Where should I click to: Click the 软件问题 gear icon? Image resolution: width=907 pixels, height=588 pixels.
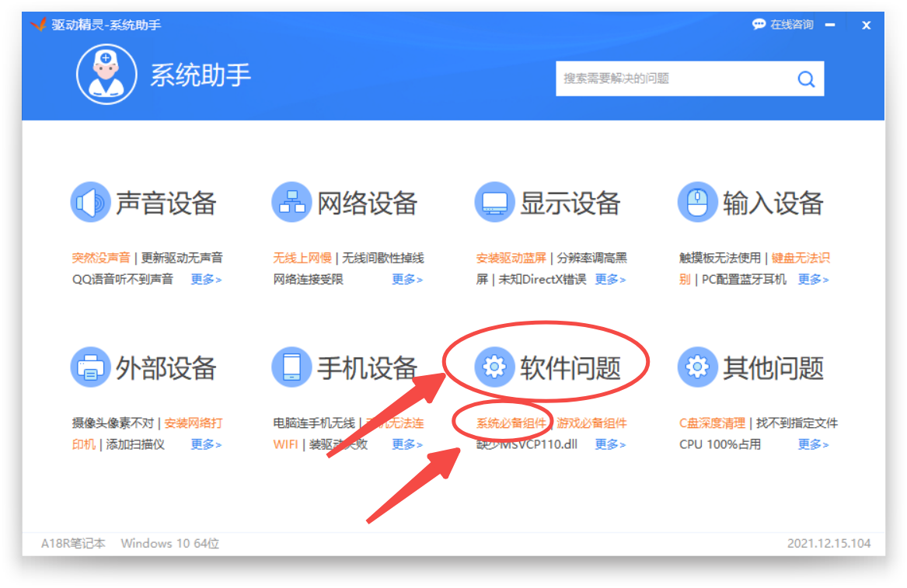tap(494, 367)
